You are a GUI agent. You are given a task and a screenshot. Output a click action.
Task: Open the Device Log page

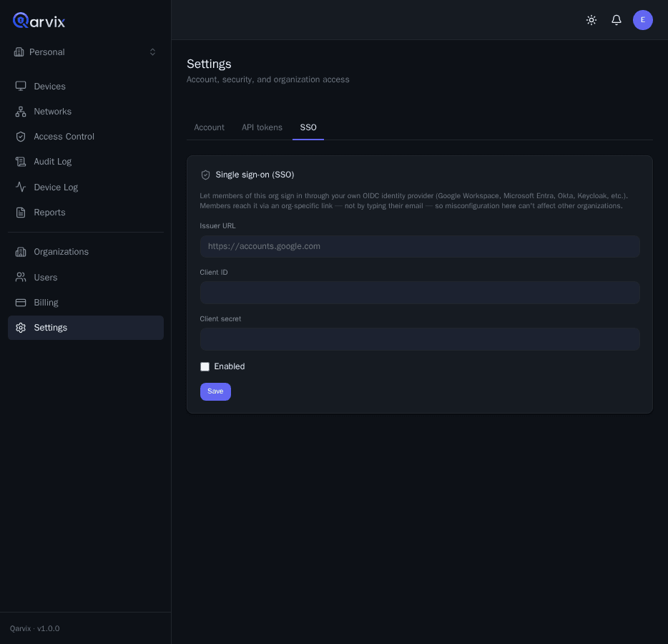click(86, 187)
